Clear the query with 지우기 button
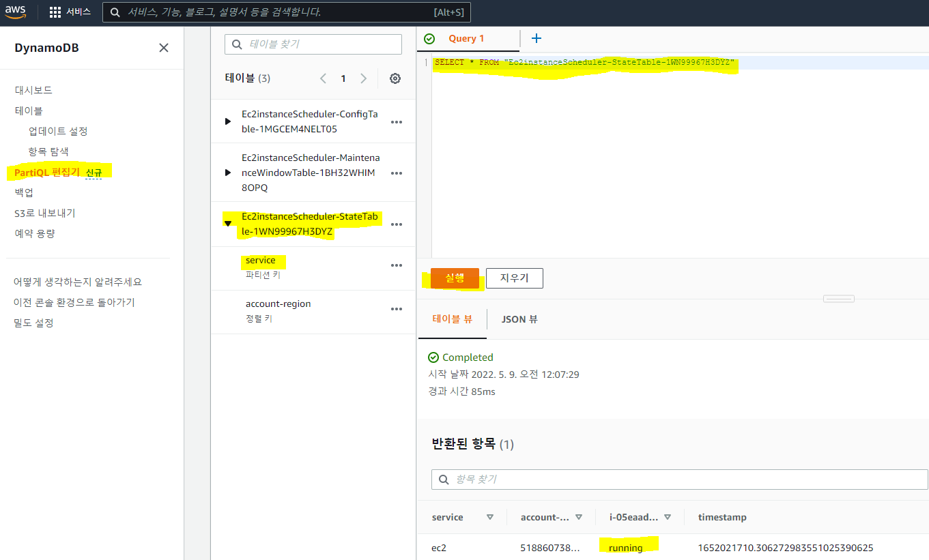 (515, 278)
